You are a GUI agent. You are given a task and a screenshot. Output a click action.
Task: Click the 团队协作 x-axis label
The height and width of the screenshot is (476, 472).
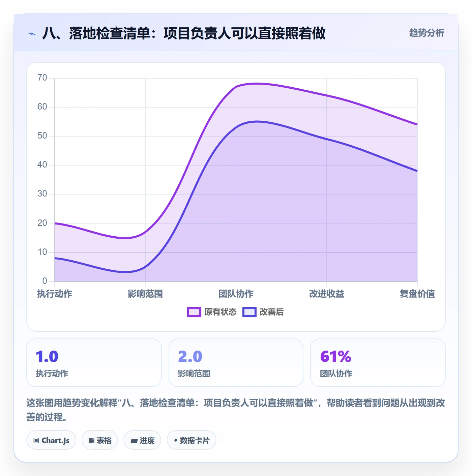[x=236, y=294]
